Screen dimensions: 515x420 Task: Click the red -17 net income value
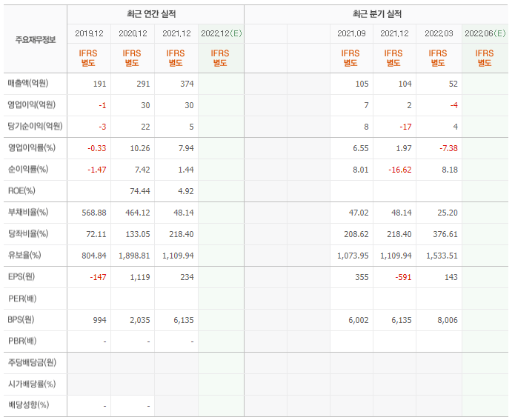point(405,127)
